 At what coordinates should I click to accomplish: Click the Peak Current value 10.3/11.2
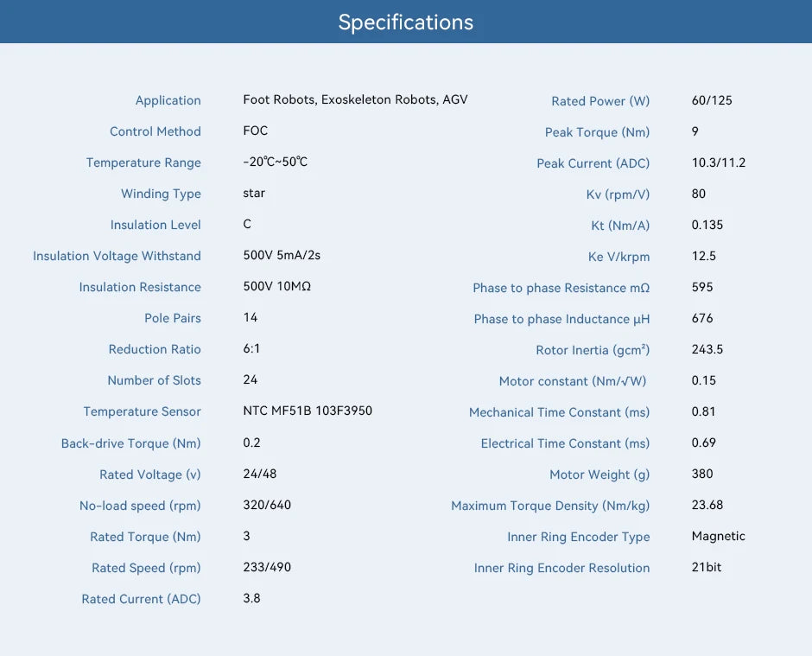coord(718,162)
